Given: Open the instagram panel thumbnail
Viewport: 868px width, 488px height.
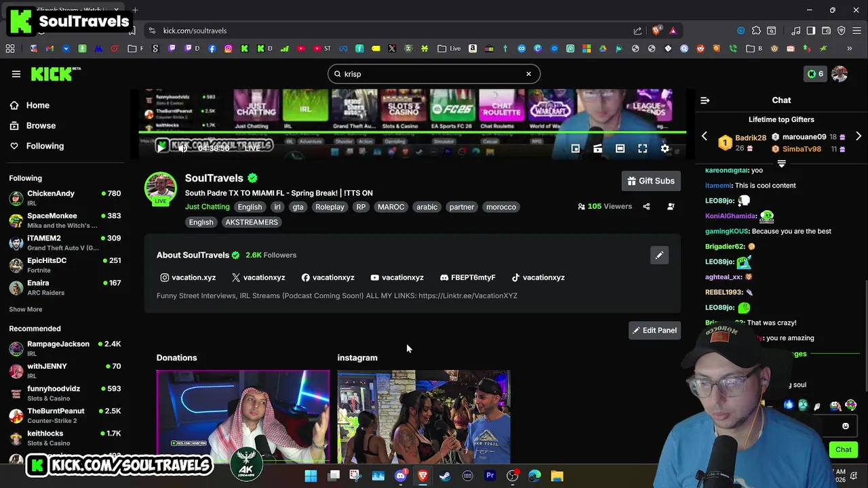Looking at the screenshot, I should click(424, 416).
